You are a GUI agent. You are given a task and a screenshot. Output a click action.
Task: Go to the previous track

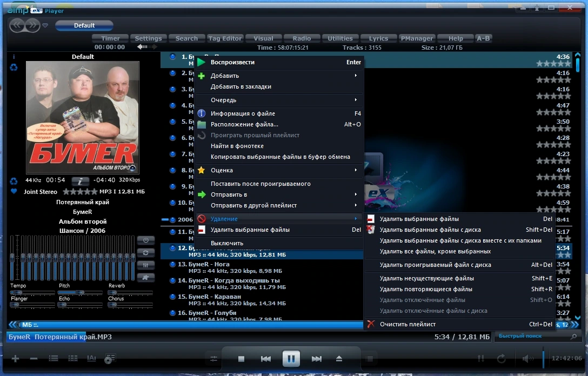click(265, 359)
